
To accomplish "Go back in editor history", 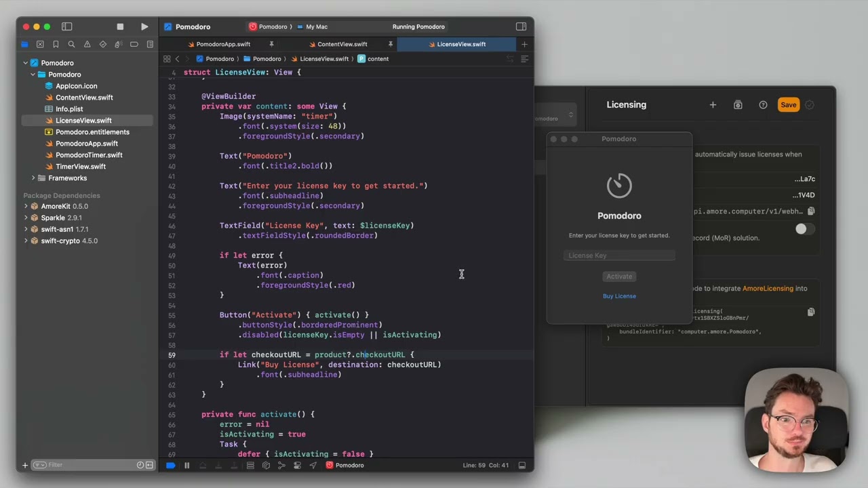I will [178, 59].
